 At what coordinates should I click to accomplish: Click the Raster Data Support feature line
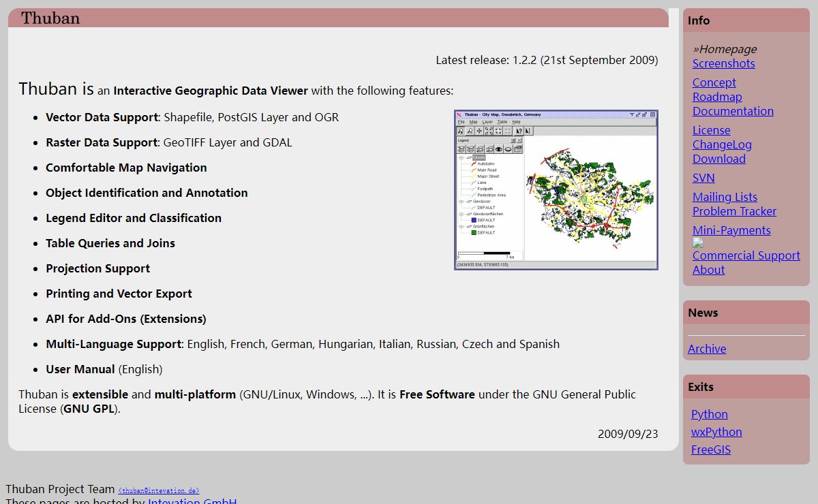pyautogui.click(x=168, y=142)
